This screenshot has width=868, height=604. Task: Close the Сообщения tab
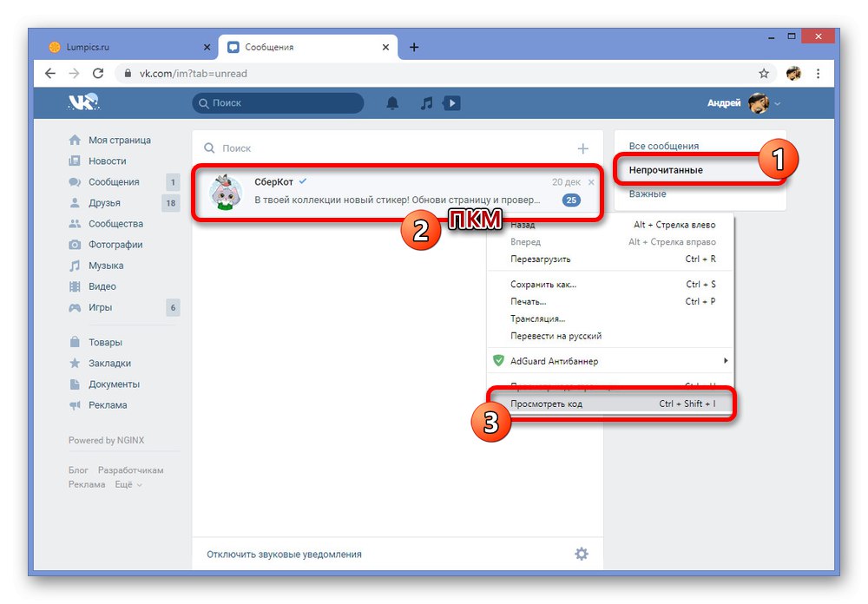tap(386, 47)
